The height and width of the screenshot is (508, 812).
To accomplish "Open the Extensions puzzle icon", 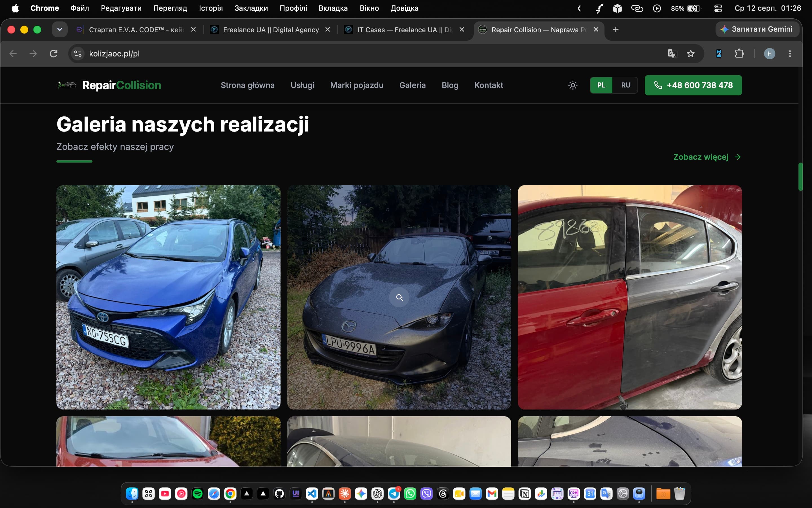I will (740, 54).
